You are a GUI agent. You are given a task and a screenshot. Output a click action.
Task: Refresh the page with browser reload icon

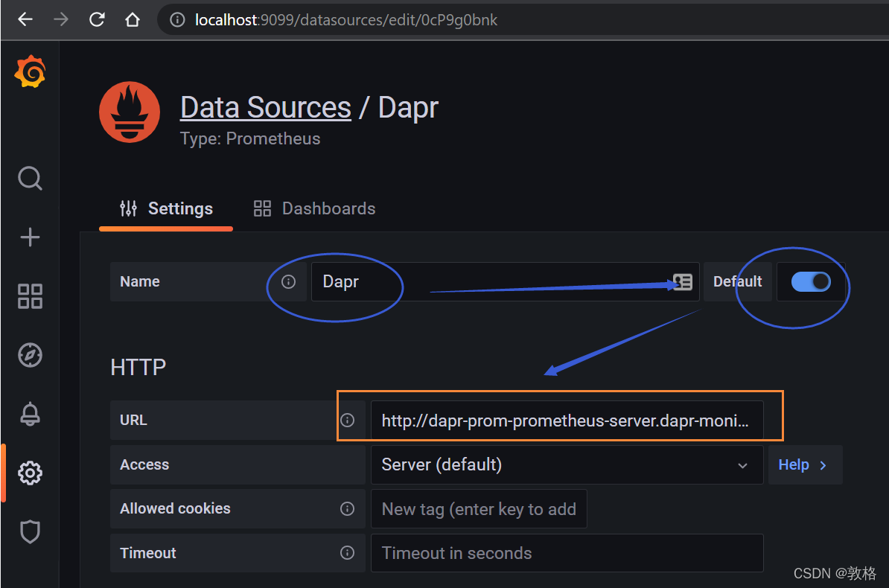(x=96, y=19)
